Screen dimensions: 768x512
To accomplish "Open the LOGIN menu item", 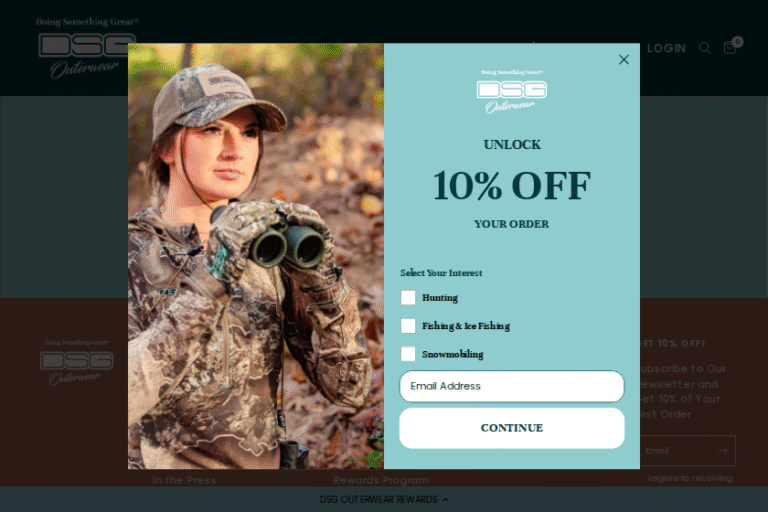I will click(x=666, y=48).
